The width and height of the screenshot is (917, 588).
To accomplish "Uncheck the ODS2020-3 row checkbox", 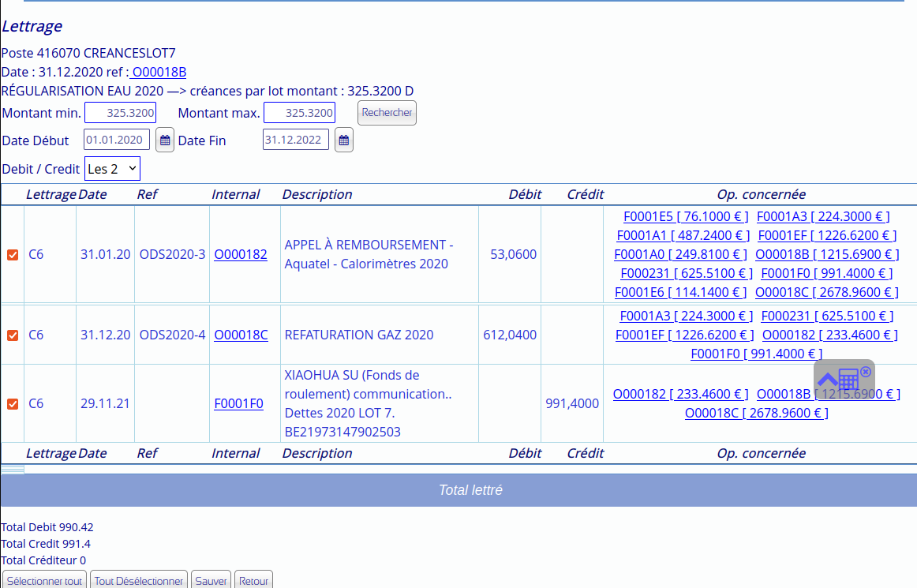I will [x=13, y=255].
